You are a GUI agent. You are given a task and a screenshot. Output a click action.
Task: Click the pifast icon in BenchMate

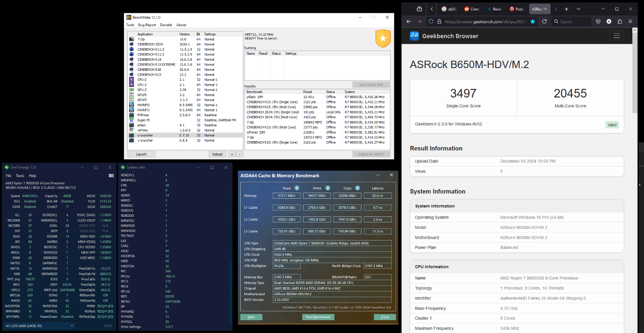pos(131,125)
